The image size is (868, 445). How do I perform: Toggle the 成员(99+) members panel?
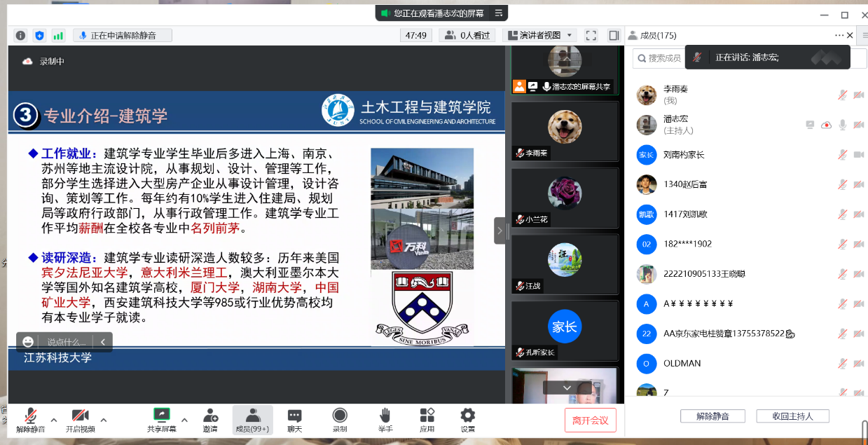point(252,419)
